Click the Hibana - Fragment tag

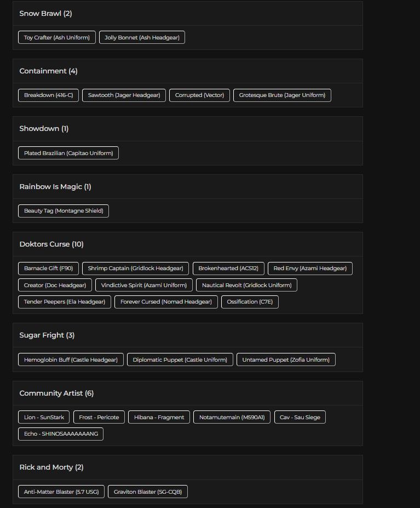tap(159, 417)
